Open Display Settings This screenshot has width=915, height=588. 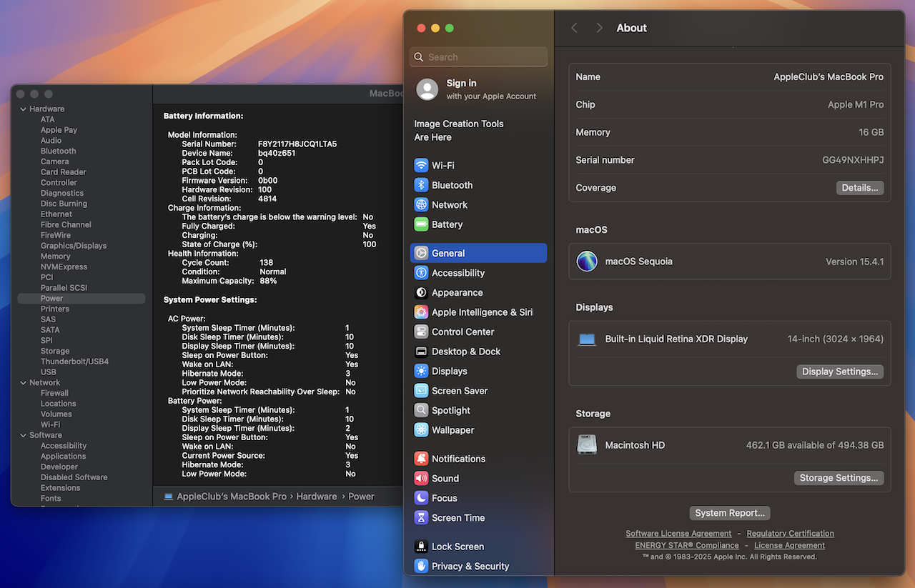pos(840,372)
